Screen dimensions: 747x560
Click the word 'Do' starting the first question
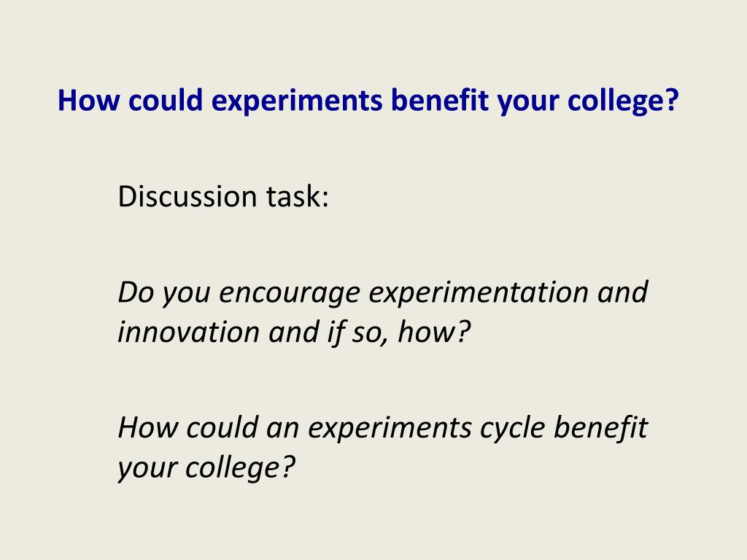pos(136,292)
